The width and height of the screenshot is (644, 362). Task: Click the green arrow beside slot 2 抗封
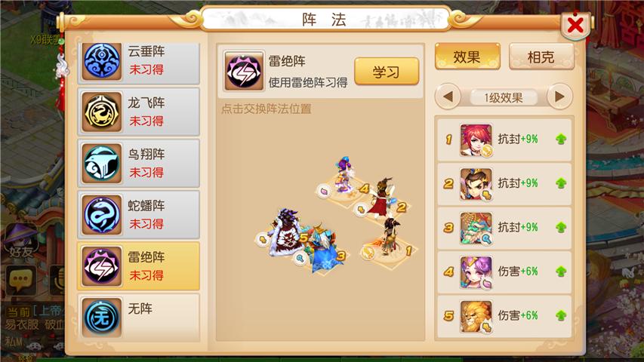click(561, 183)
